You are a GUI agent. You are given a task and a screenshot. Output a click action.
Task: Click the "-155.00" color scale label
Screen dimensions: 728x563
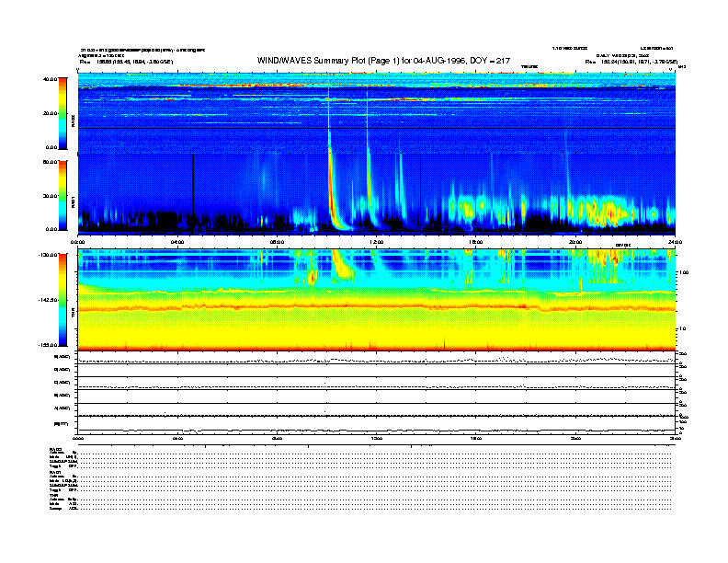tap(48, 345)
